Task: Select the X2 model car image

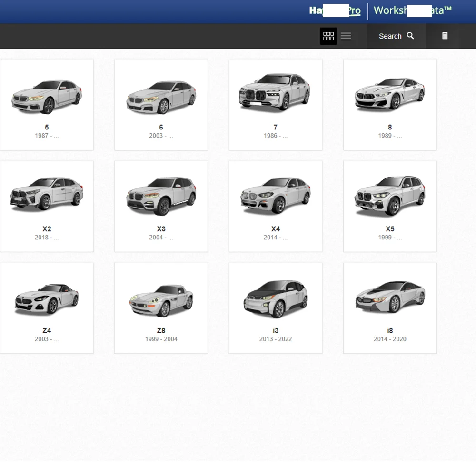Action: pos(47,194)
